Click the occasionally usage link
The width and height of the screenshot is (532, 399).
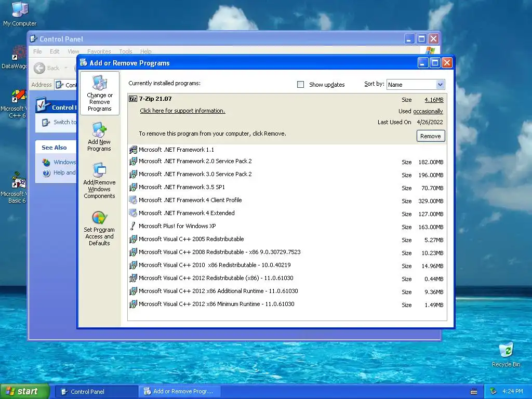428,111
